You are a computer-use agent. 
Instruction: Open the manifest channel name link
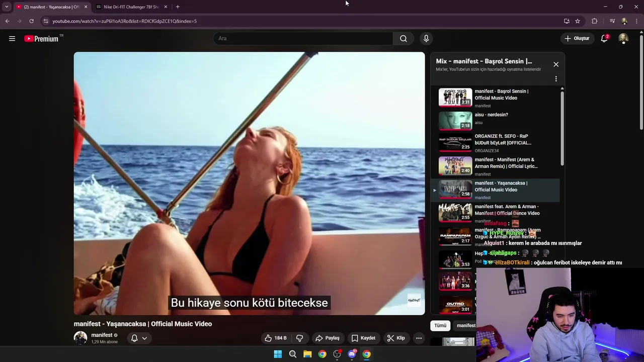coord(102,335)
